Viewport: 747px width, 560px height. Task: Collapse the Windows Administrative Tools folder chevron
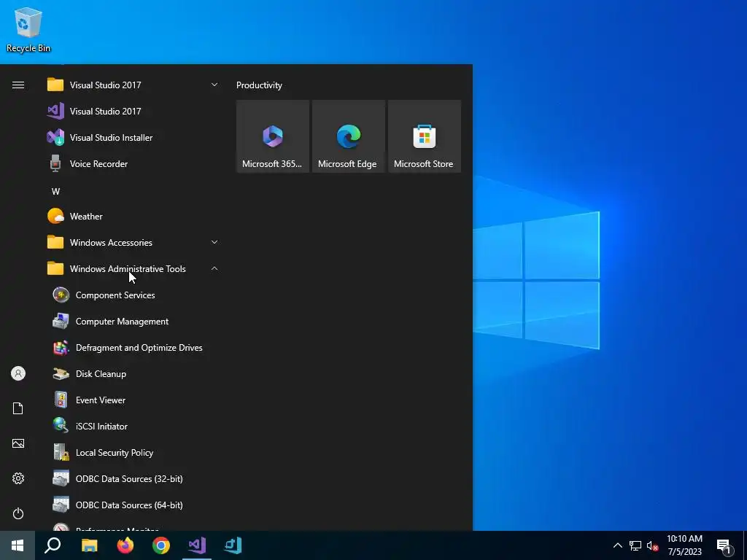[x=214, y=268]
